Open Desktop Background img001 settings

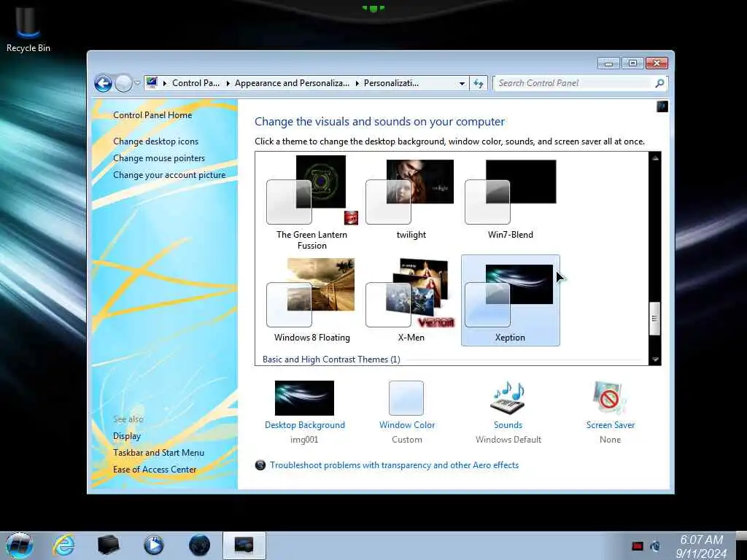click(x=304, y=412)
